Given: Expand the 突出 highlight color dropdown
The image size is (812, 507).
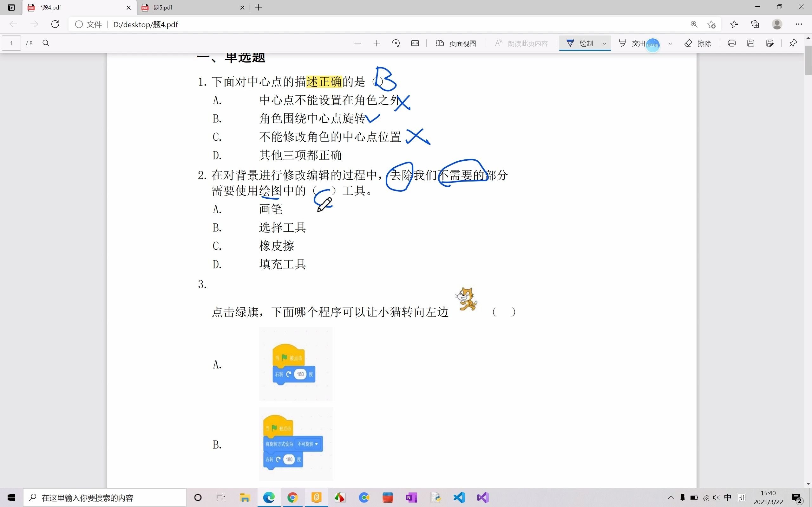Looking at the screenshot, I should (670, 44).
